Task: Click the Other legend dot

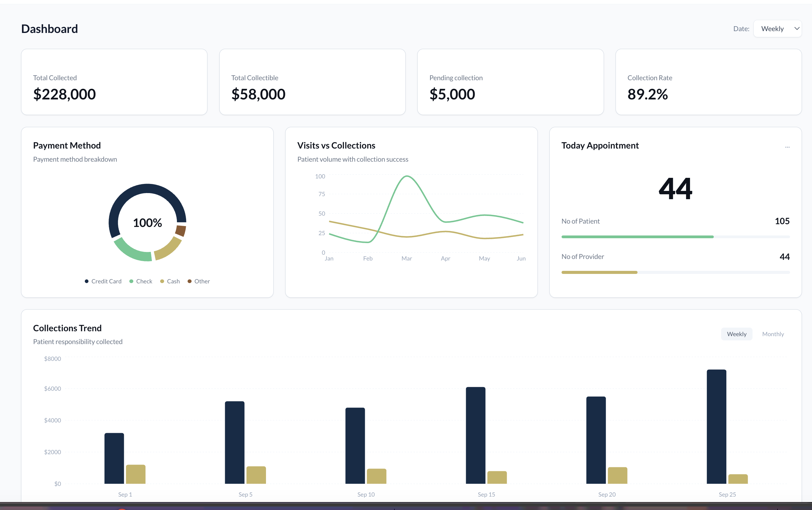Action: pyautogui.click(x=189, y=281)
